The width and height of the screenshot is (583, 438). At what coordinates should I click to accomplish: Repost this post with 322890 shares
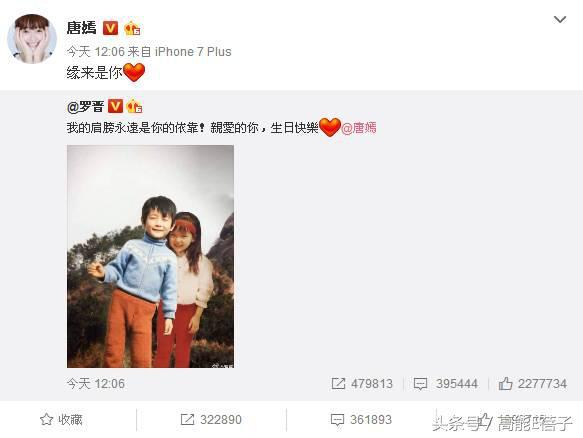211,420
